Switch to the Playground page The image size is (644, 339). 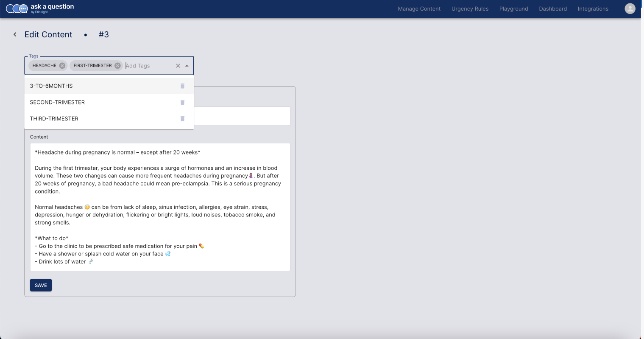513,9
